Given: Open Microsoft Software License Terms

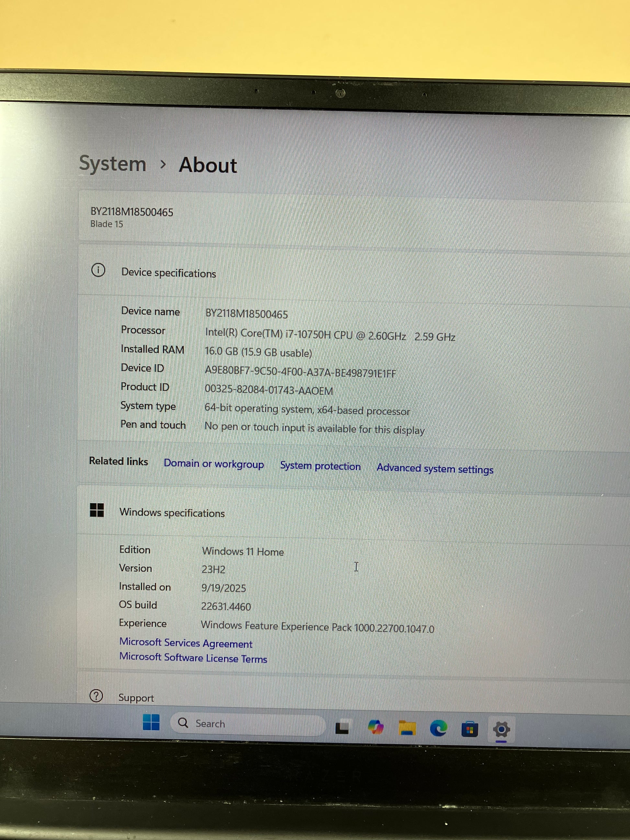Looking at the screenshot, I should click(x=193, y=658).
